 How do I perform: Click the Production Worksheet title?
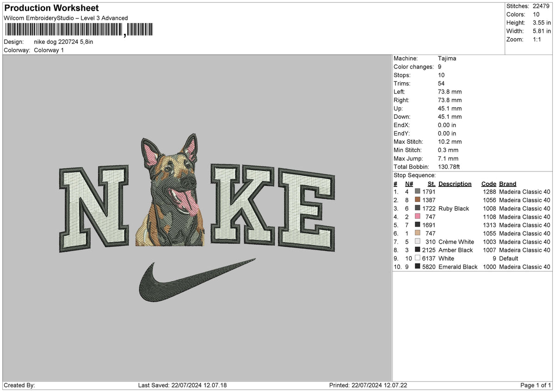pos(51,8)
